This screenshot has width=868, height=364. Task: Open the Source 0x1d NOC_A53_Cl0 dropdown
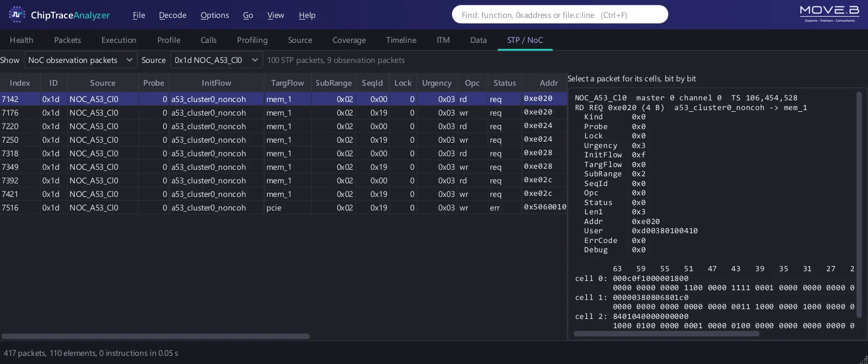[x=216, y=60]
